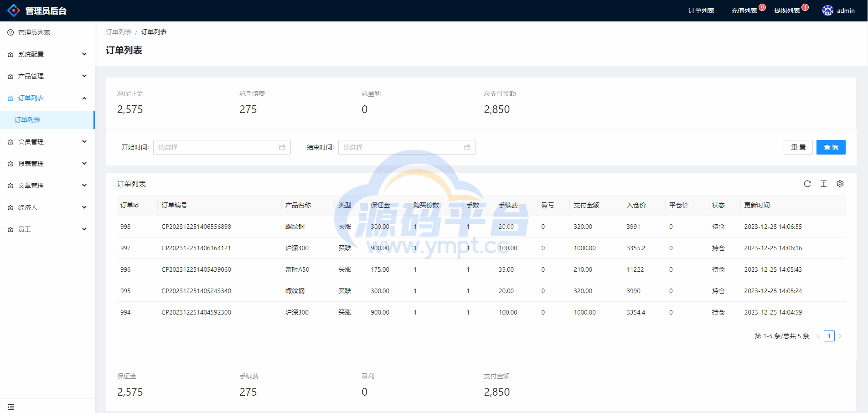Collapse the 订单列表 sidebar group
This screenshot has width=868, height=413.
click(47, 98)
